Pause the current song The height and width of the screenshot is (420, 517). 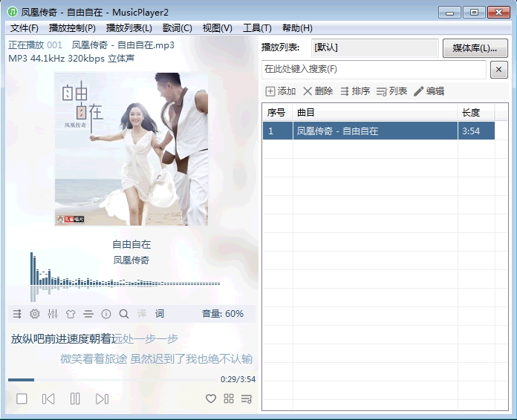point(75,399)
